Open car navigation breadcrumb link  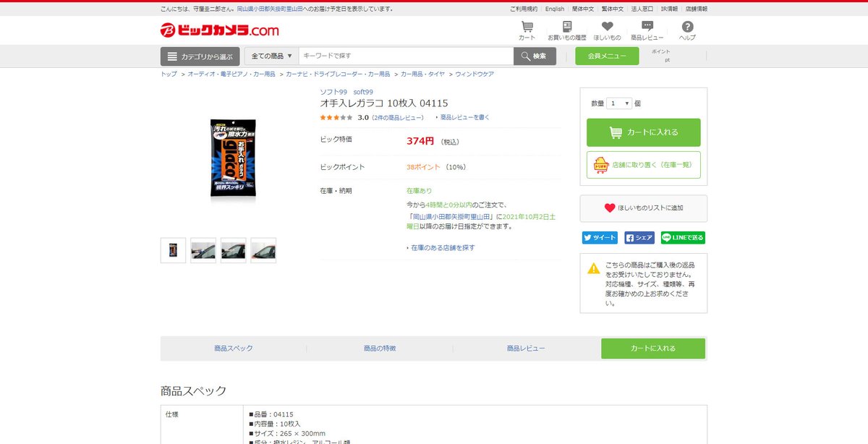338,74
